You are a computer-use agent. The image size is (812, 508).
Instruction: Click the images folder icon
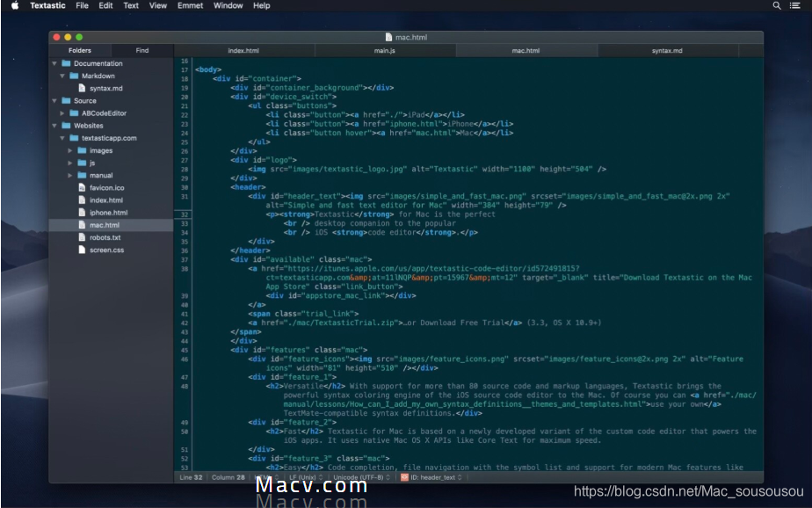click(82, 150)
